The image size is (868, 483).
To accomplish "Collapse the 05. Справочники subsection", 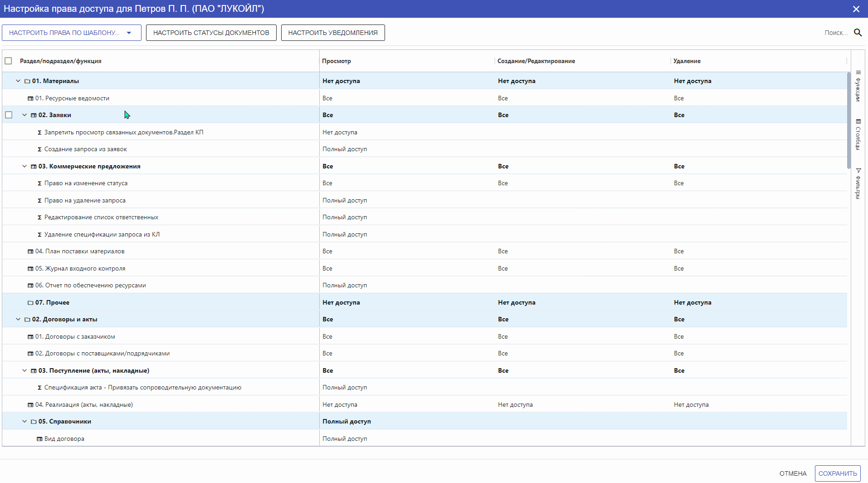I will pyautogui.click(x=24, y=421).
